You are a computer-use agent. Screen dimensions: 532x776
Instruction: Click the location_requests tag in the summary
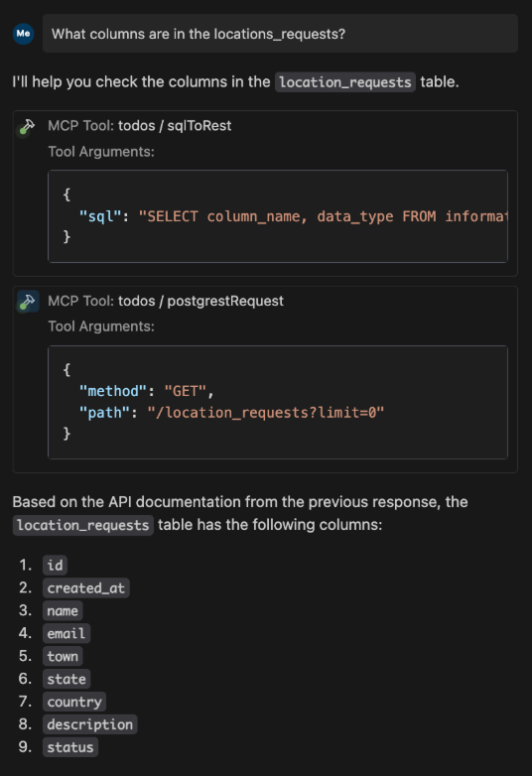(82, 525)
